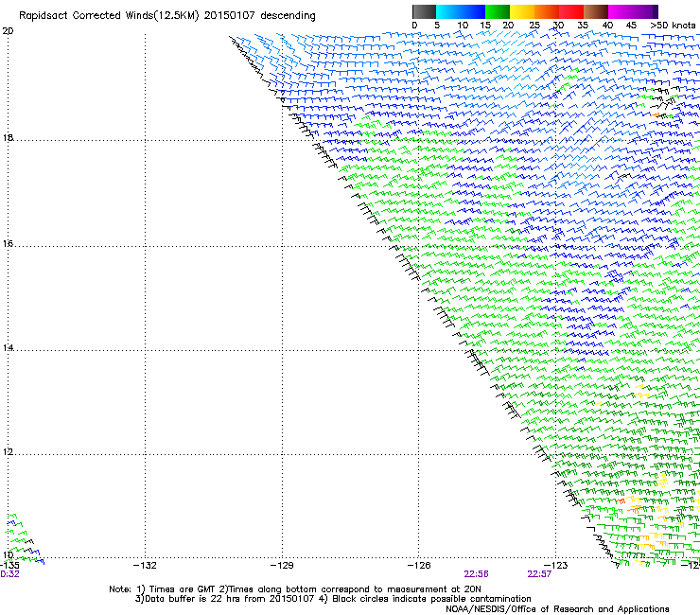Click the longitude axis label '-126'

point(419,566)
